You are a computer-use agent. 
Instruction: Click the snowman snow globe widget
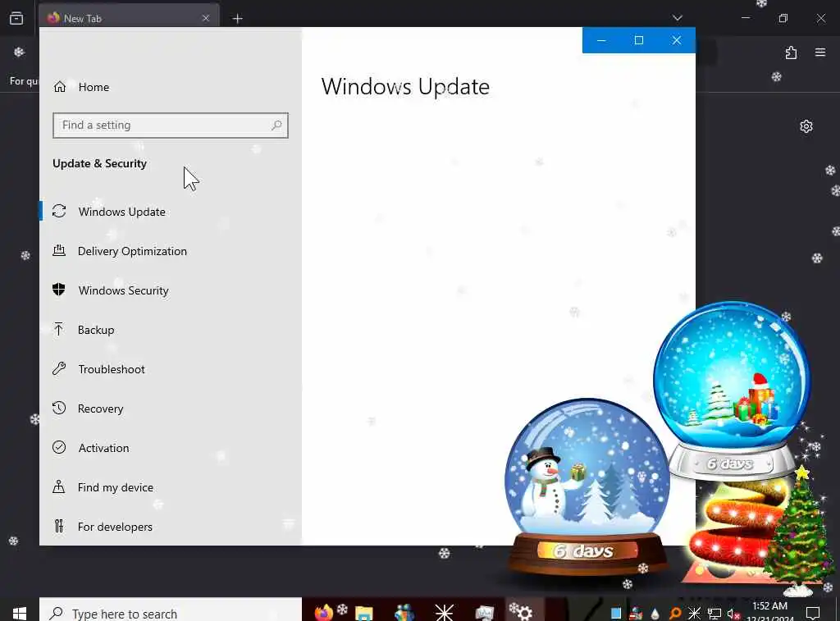(x=587, y=485)
